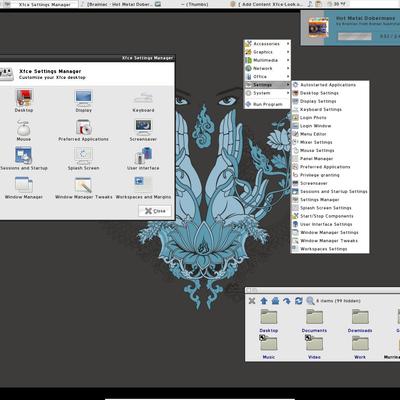This screenshot has width=400, height=400.
Task: Close the Xfce Settings Manager dialog
Action: (155, 211)
